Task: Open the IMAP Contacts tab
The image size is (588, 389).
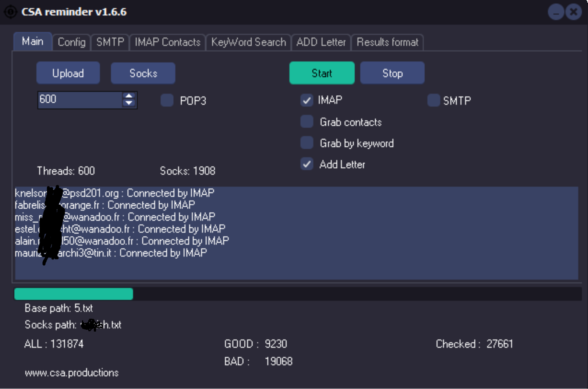Action: [x=167, y=42]
